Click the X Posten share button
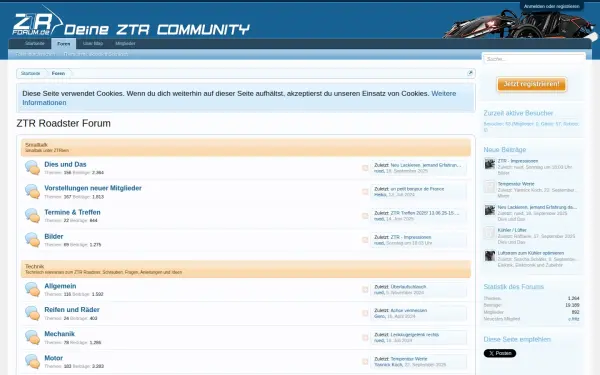The width and height of the screenshot is (600, 375). pyautogui.click(x=500, y=353)
